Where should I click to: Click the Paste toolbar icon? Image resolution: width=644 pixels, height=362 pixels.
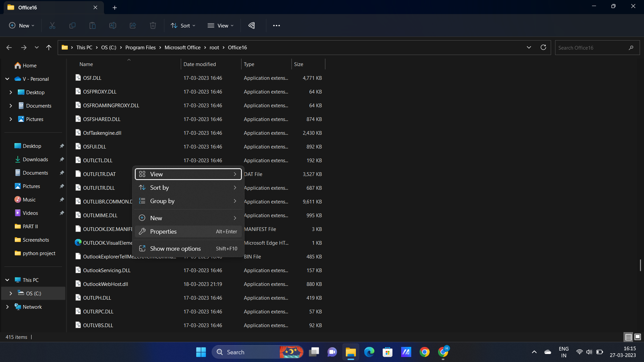click(92, 25)
